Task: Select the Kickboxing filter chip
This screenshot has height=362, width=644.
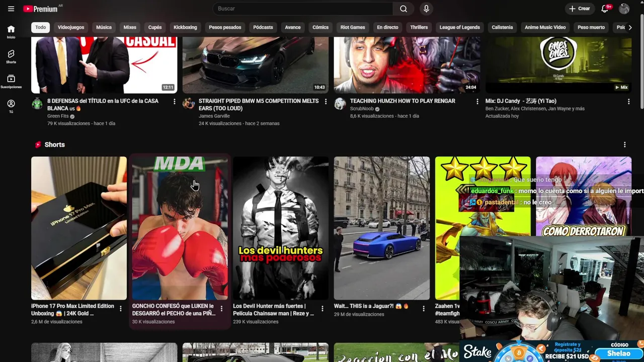Action: click(185, 27)
